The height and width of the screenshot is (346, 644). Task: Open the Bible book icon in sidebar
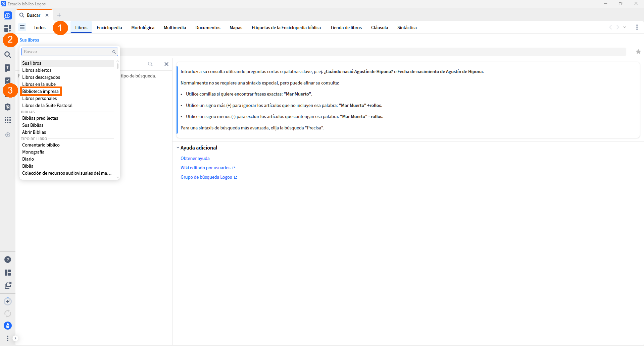click(8, 68)
